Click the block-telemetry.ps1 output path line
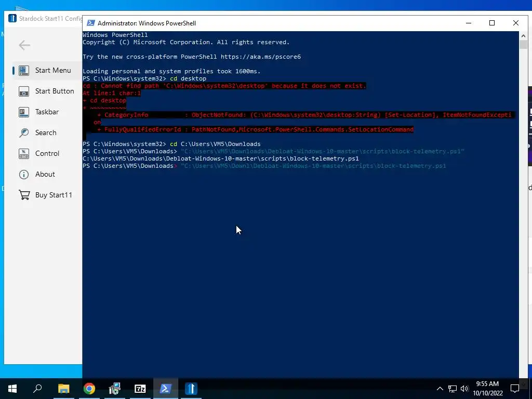Viewport: 532px width, 399px height. pos(220,159)
